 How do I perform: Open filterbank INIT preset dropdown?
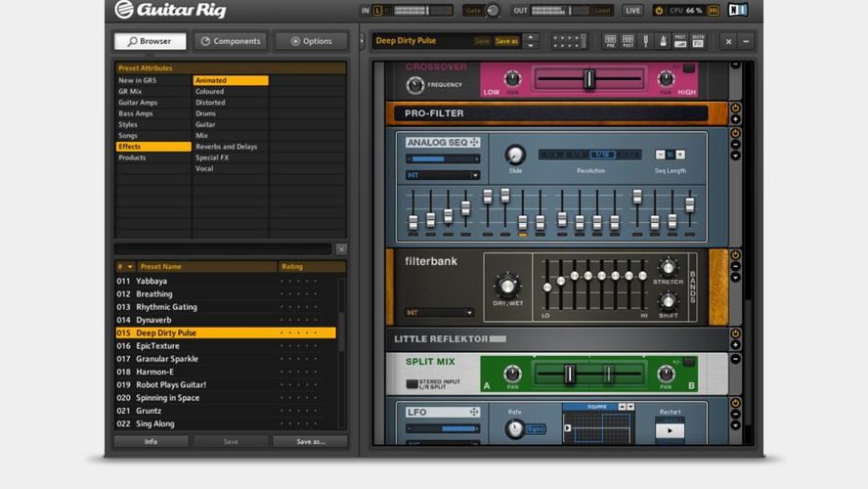pos(439,313)
